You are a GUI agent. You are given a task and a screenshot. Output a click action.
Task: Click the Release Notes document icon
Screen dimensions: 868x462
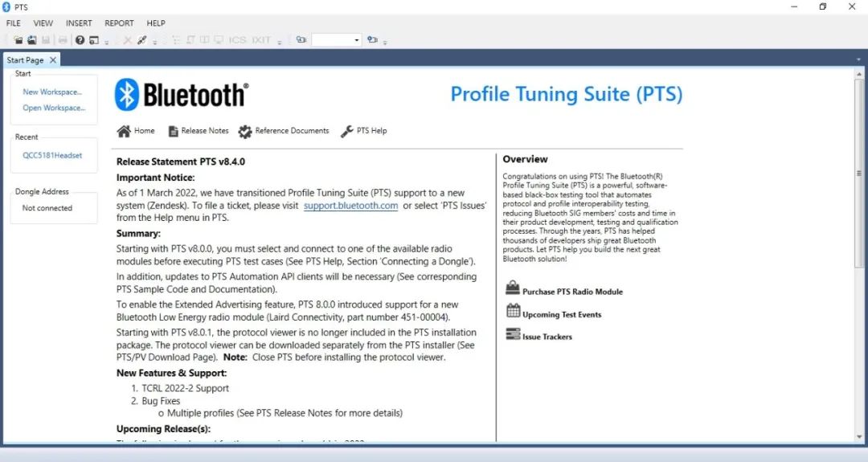[174, 131]
